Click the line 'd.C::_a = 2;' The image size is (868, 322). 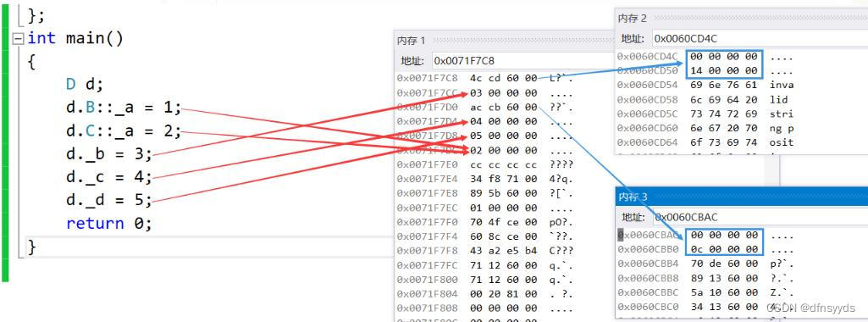[124, 131]
